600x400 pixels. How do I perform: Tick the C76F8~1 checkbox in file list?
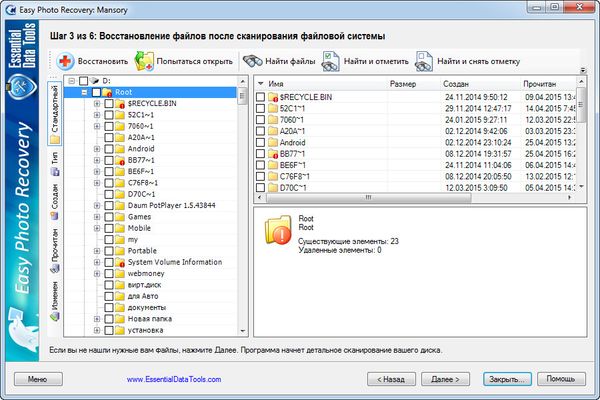coord(261,176)
